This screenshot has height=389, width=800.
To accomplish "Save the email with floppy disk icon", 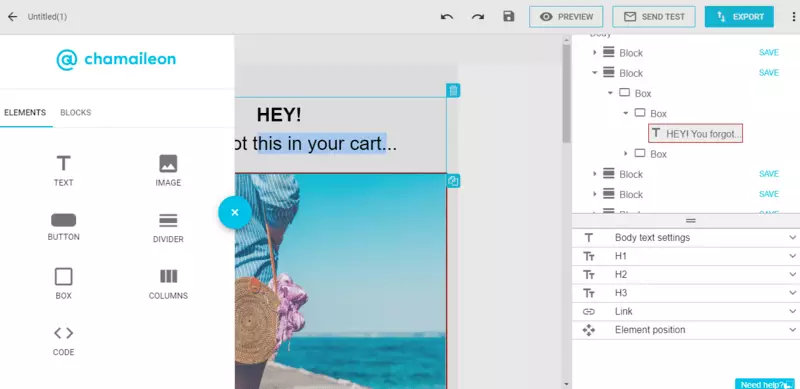I will click(509, 16).
